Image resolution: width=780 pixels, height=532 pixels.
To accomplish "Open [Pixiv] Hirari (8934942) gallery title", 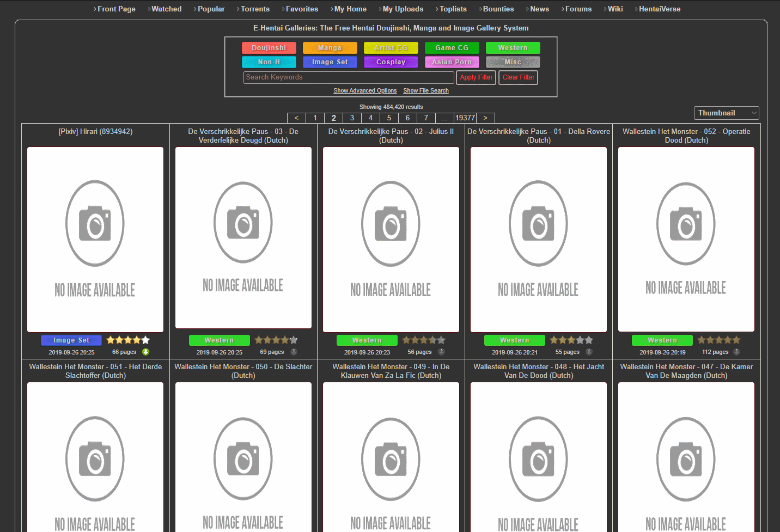I will click(x=95, y=131).
